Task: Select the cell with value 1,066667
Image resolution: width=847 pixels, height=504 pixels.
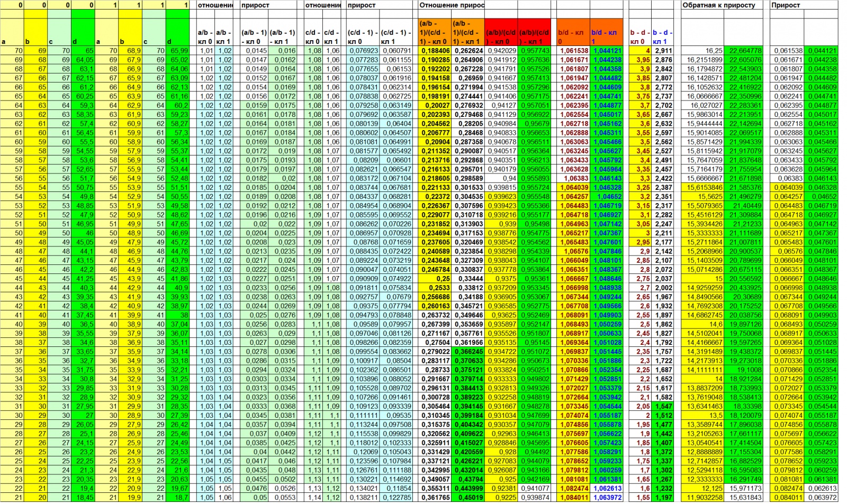Action: [x=573, y=279]
